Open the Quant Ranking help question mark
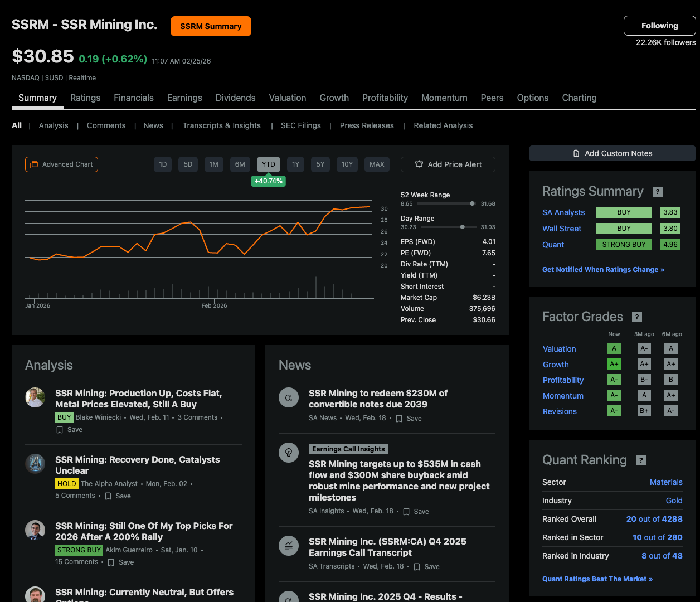Image resolution: width=700 pixels, height=602 pixels. (x=641, y=460)
